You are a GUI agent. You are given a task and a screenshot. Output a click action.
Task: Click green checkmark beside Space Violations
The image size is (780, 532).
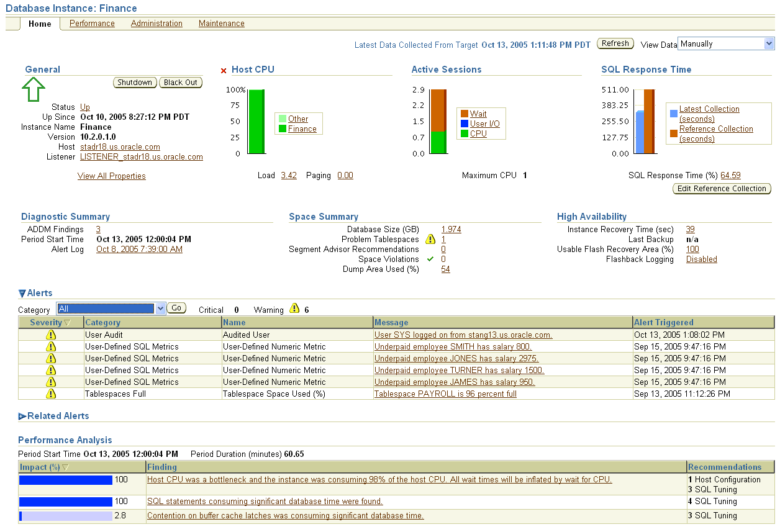point(429,259)
